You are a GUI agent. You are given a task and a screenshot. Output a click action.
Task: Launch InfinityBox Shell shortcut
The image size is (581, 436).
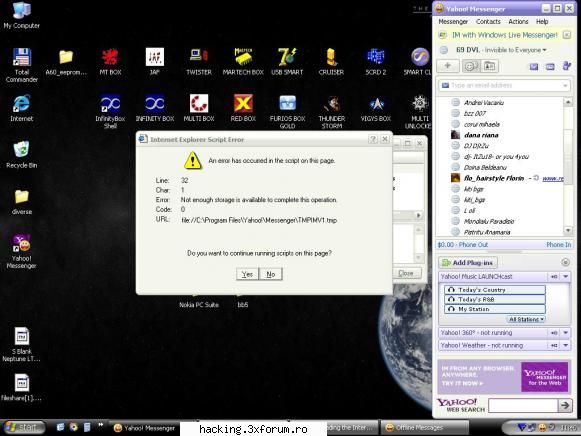pyautogui.click(x=110, y=112)
